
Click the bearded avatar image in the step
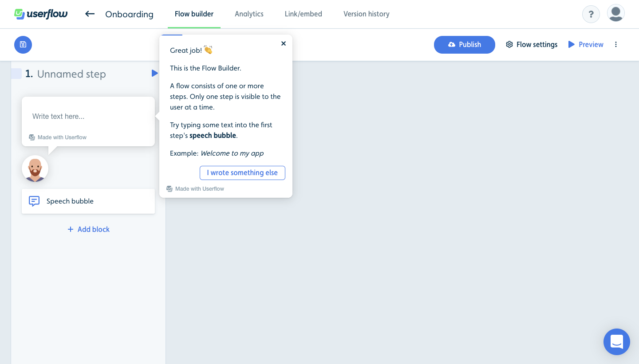[35, 169]
